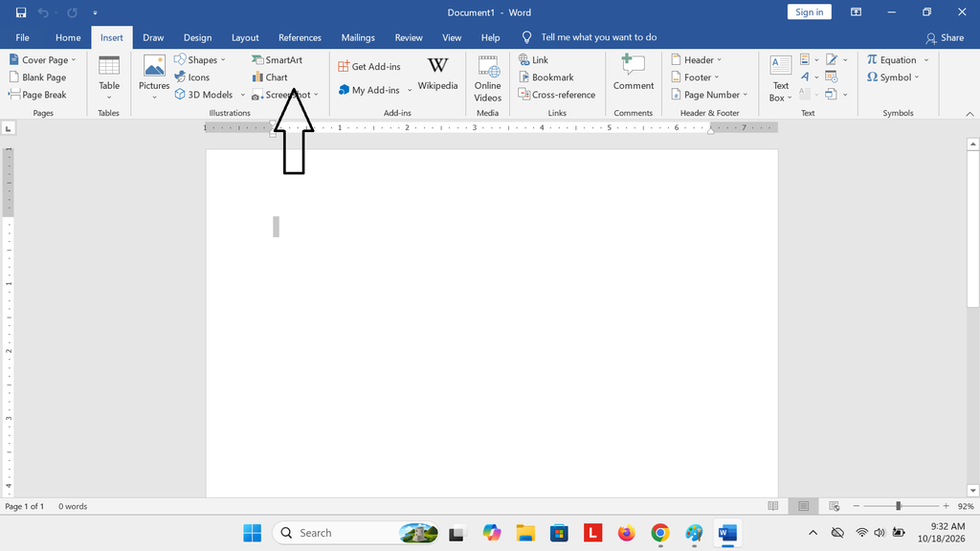The width and height of the screenshot is (980, 551).
Task: Expand the Header dropdown
Action: click(720, 60)
